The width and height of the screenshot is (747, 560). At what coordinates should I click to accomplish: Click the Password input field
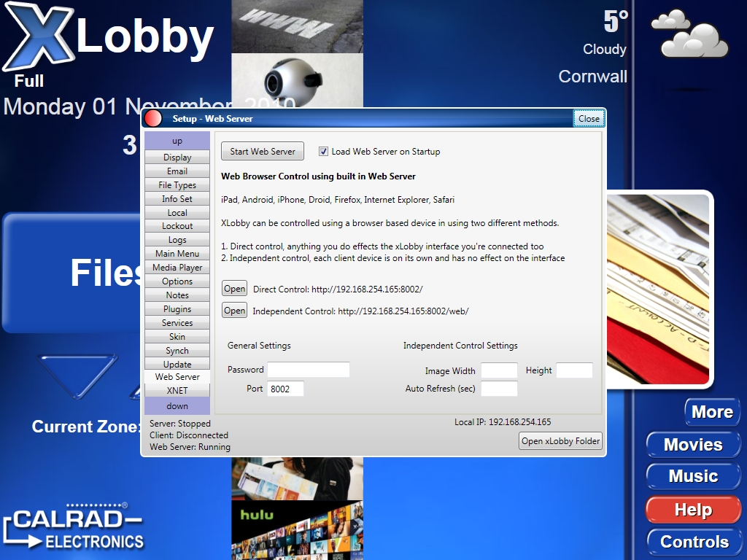[x=309, y=370]
